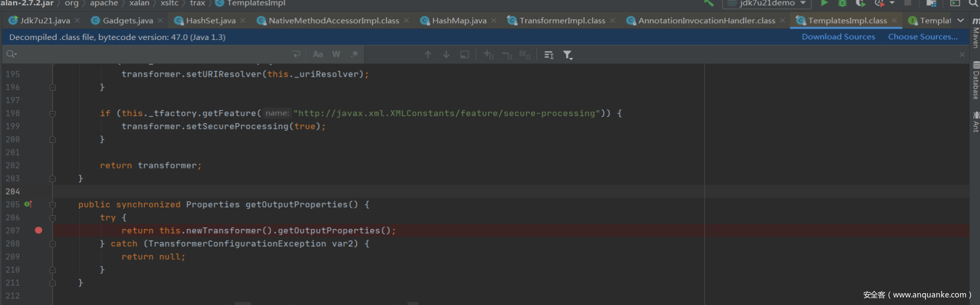
Task: Toggle Words option in find bar
Action: pos(336,55)
